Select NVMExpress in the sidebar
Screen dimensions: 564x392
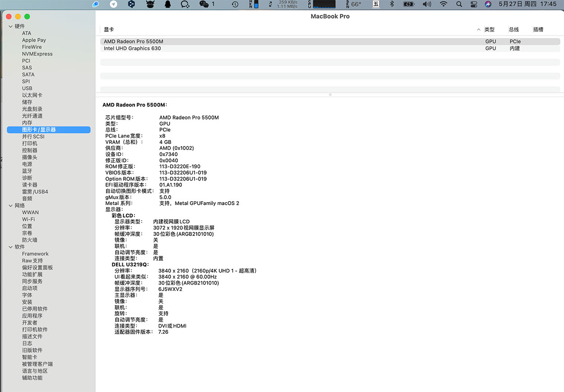click(x=37, y=54)
